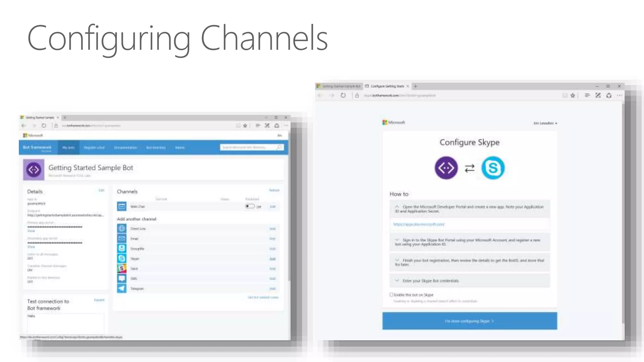
Task: Open the Hub icon in left browser window
Action: point(258,126)
